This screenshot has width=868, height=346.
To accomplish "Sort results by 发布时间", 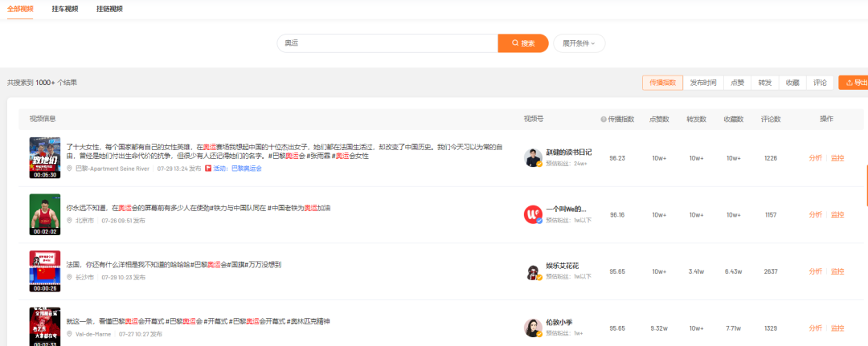I will coord(703,83).
